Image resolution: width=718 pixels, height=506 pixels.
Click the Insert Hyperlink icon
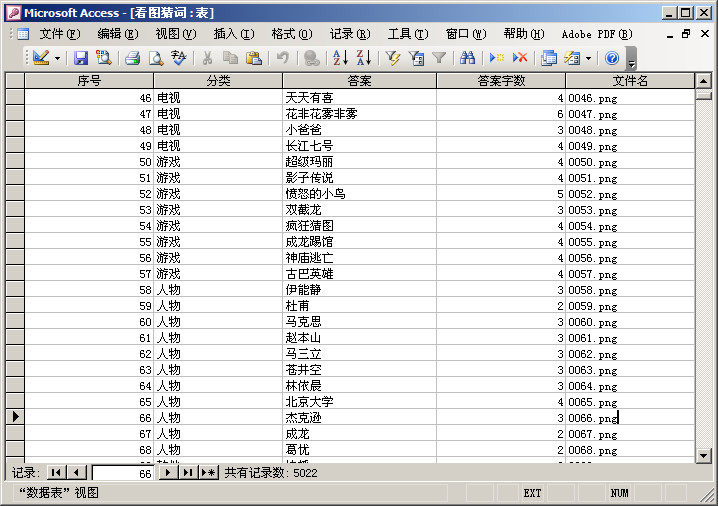click(311, 58)
